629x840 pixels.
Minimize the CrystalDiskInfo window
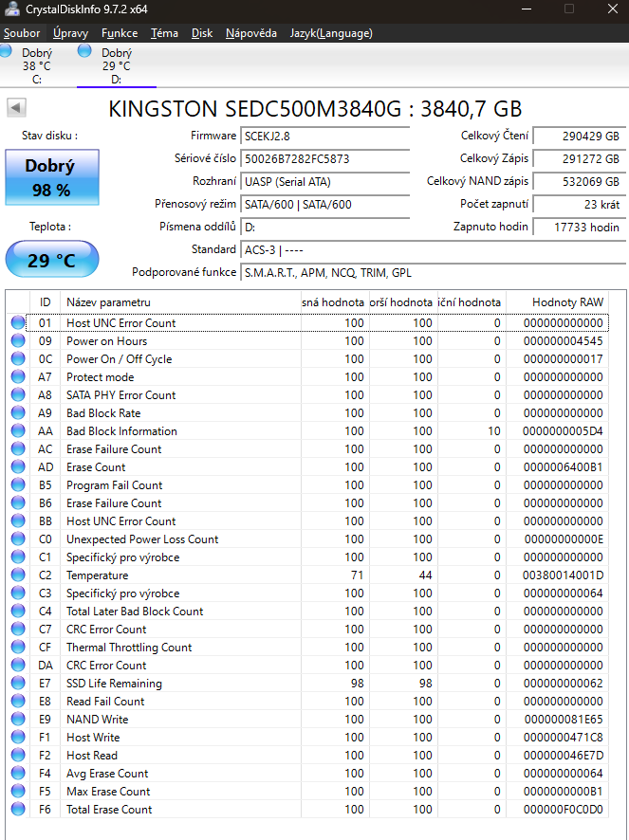click(x=527, y=9)
